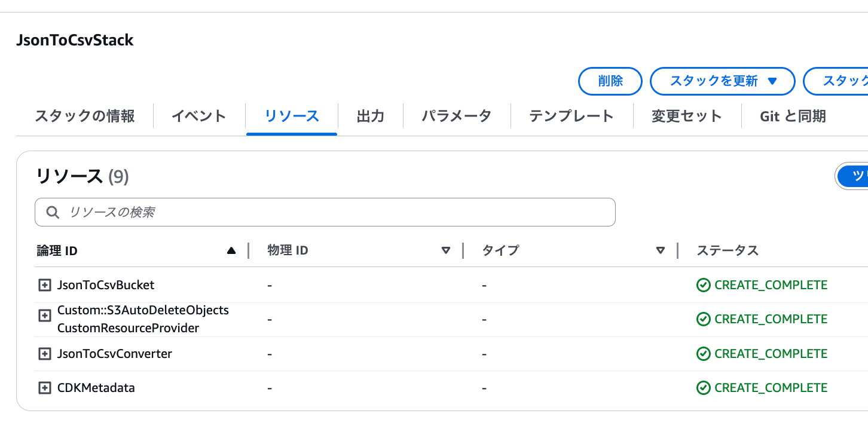Click the 削除 button
This screenshot has height=441, width=868.
(610, 81)
